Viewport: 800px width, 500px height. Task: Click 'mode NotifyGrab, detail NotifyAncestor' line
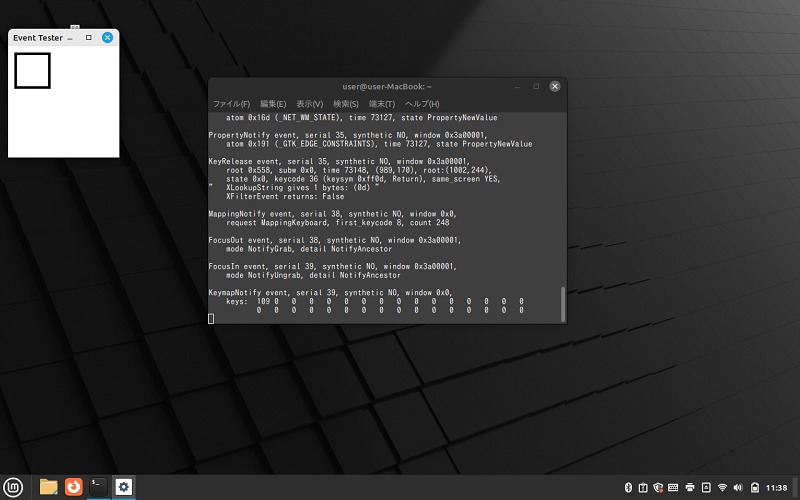(x=309, y=249)
